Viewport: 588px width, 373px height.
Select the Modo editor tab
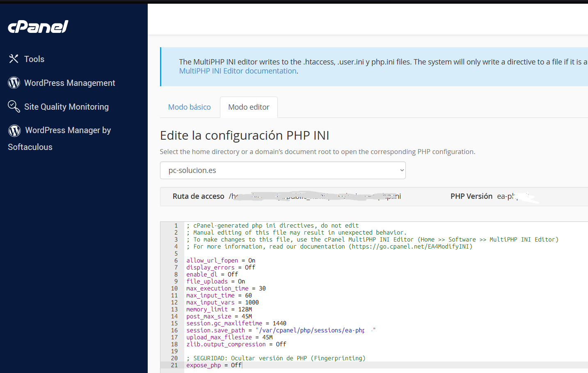[x=249, y=107]
